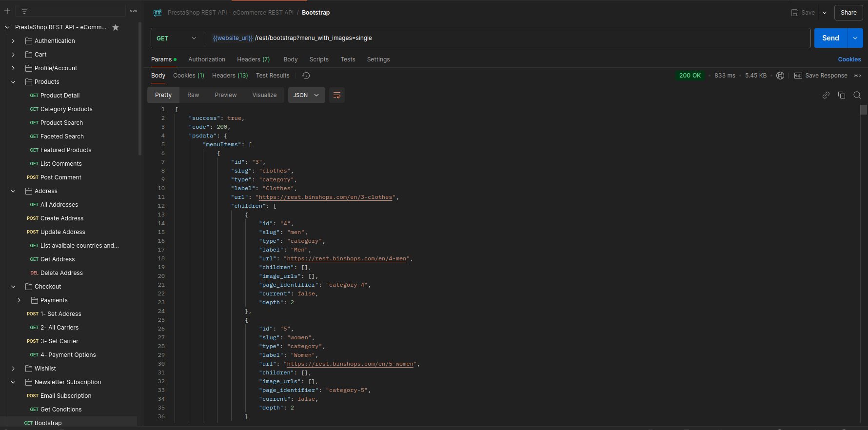Click Save Response
868x430 pixels.
(x=821, y=76)
